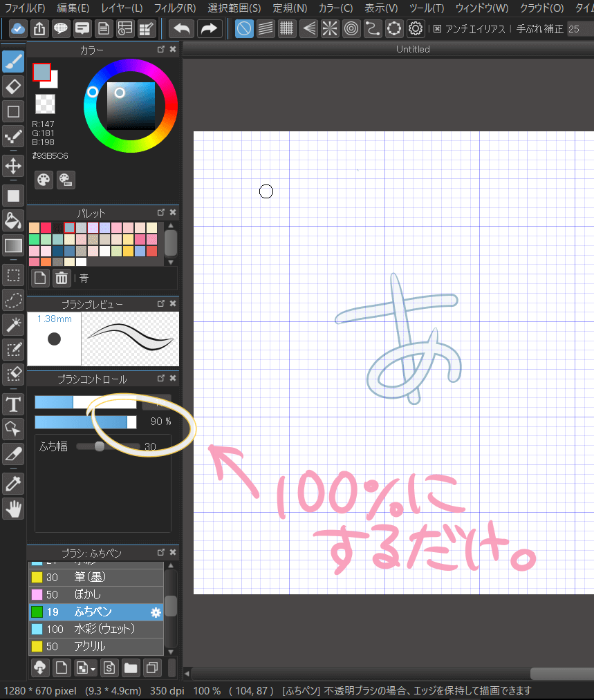
Task: Enable curve snap
Action: point(373,29)
